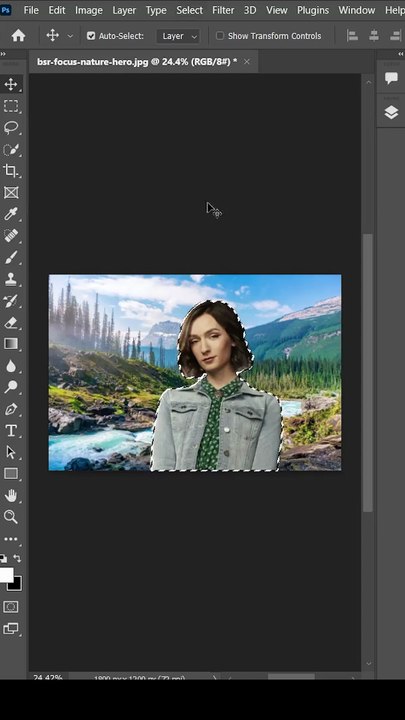Select the Crop tool
405x720 pixels.
pyautogui.click(x=11, y=171)
